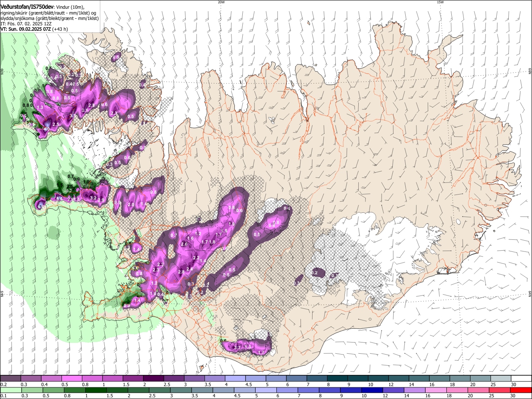532x399 pixels.
Task: Click the 3.2 precipitation value on Snæfellsnes
Action: tap(94, 198)
